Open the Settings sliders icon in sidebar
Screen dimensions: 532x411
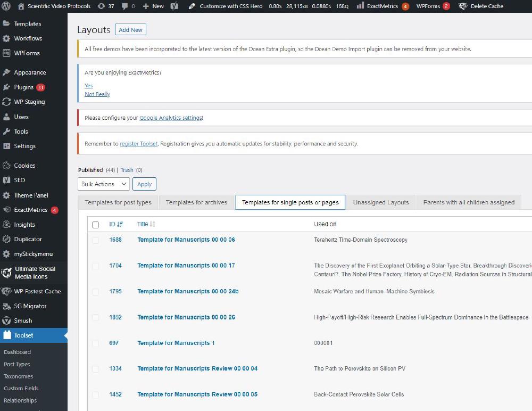[6, 146]
